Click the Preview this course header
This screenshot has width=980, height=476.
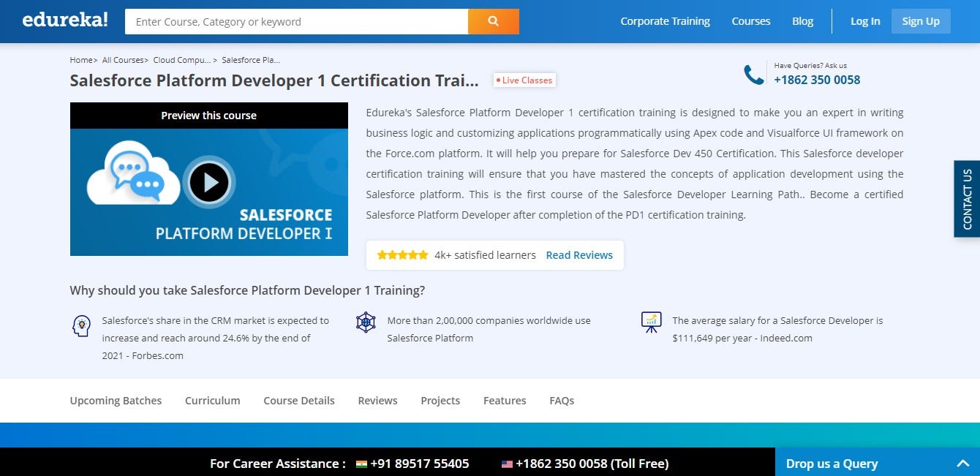pyautogui.click(x=209, y=116)
